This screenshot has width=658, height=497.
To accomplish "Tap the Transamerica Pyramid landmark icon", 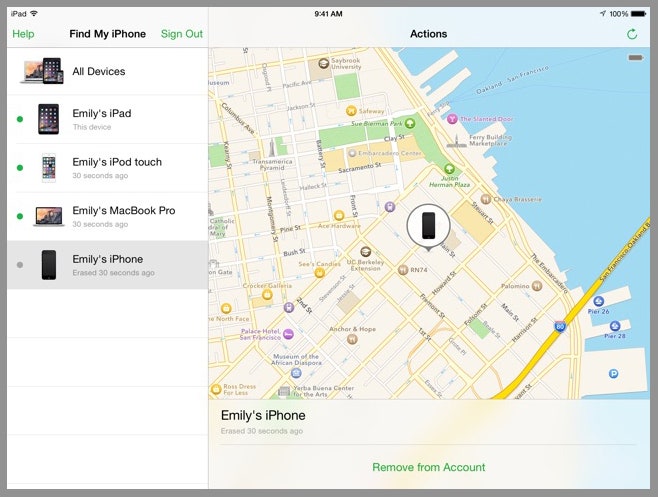I will [x=272, y=148].
